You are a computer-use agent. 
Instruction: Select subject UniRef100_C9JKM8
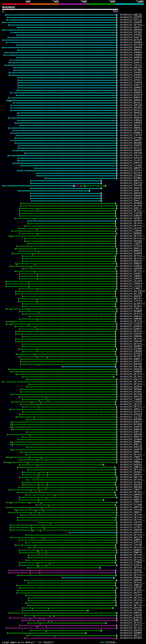point(131,610)
